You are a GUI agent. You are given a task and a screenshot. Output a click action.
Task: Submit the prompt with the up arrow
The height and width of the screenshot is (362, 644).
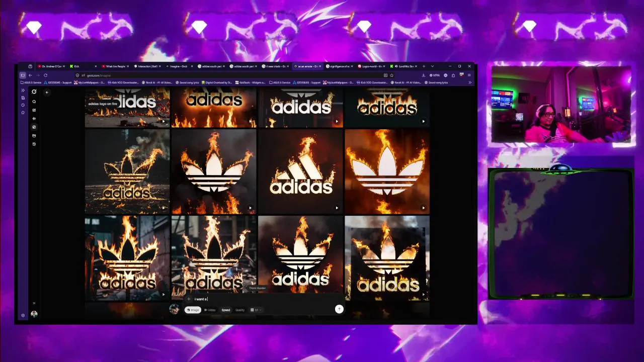tap(339, 309)
